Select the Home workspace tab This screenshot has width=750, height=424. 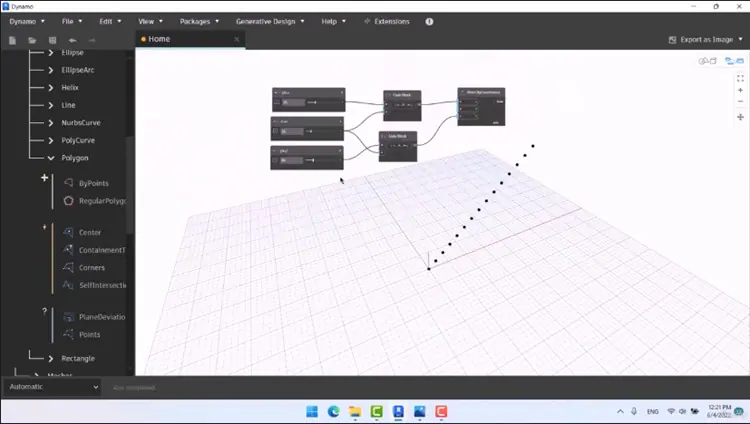(x=190, y=39)
